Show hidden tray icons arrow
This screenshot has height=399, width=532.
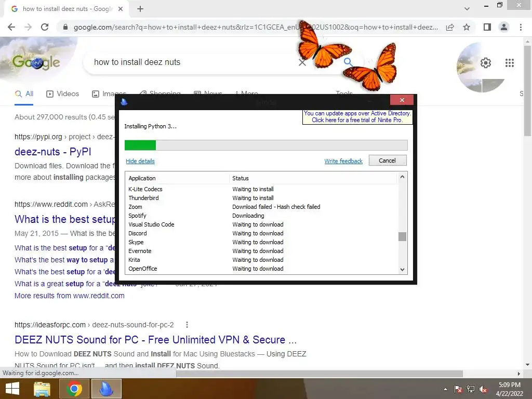click(x=445, y=389)
